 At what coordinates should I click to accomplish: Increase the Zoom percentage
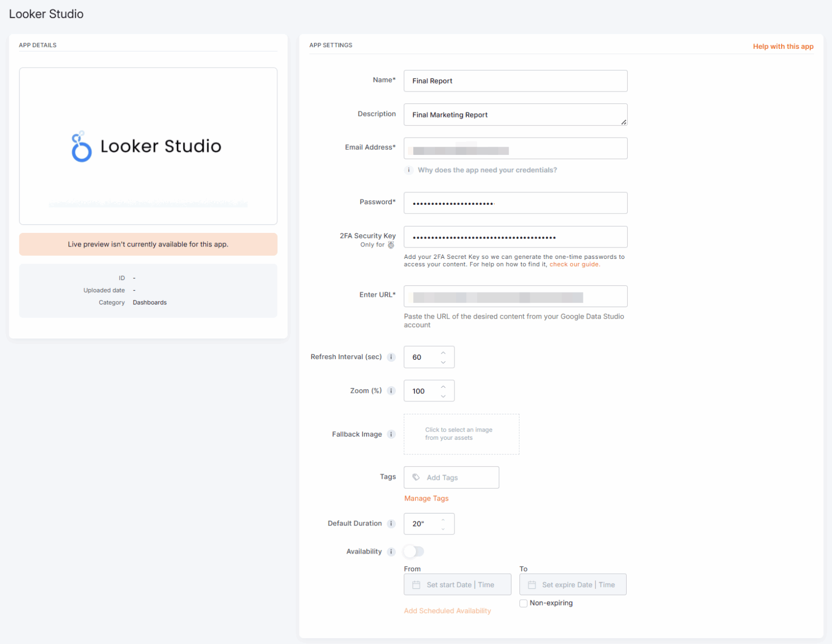pos(443,387)
